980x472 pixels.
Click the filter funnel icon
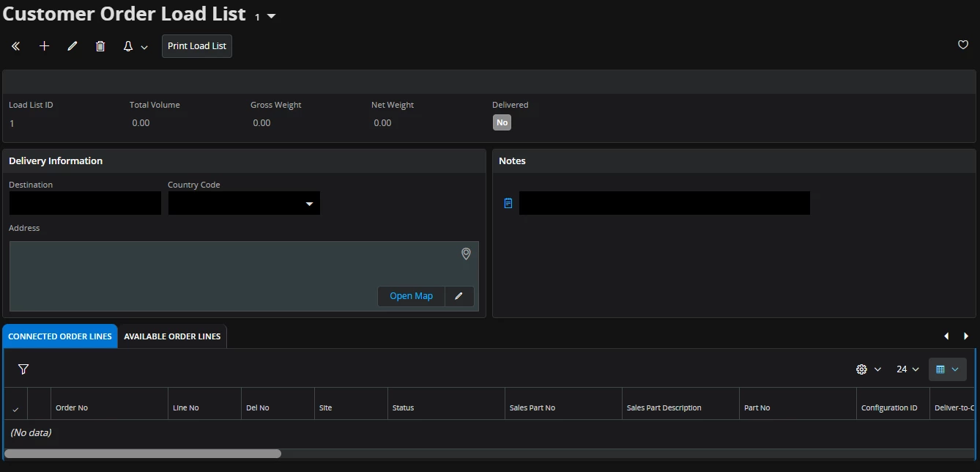[23, 369]
